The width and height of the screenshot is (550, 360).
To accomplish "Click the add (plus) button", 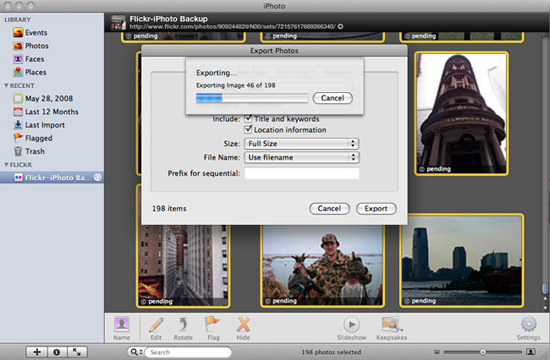I will coord(37,352).
